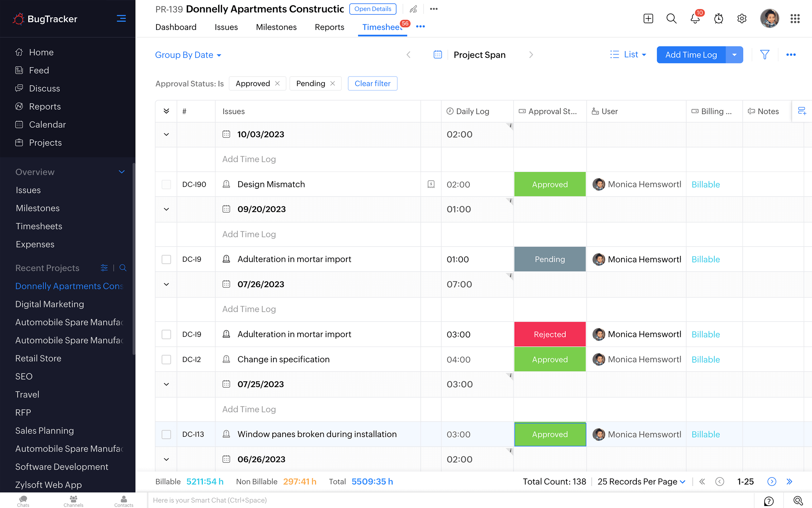Toggle checkbox for DC-113 Window panes broken
This screenshot has width=812, height=508.
click(x=166, y=434)
